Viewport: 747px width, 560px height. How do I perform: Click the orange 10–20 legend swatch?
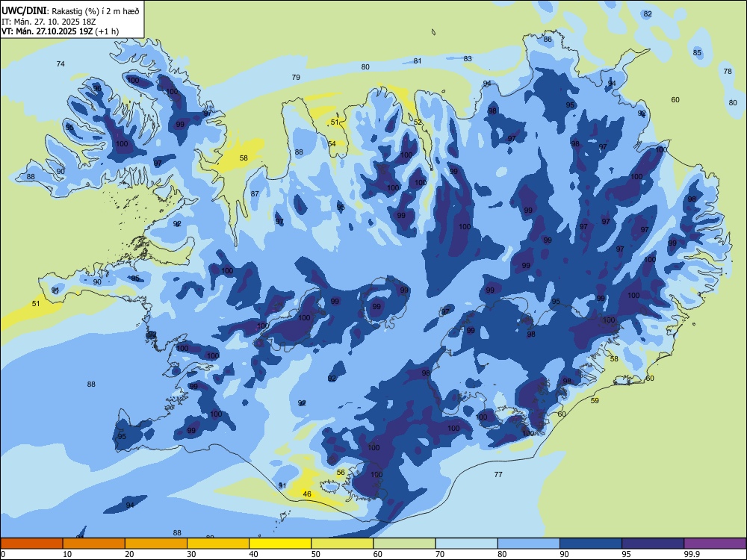(94, 544)
